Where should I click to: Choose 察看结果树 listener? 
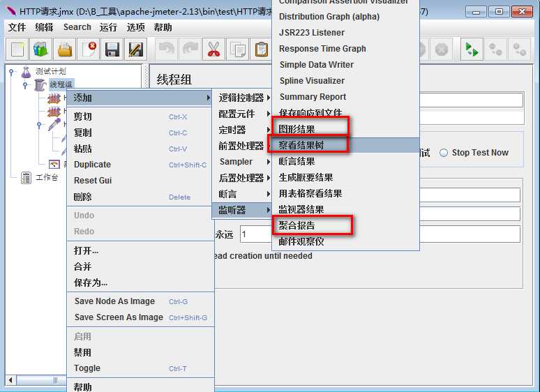[346, 145]
